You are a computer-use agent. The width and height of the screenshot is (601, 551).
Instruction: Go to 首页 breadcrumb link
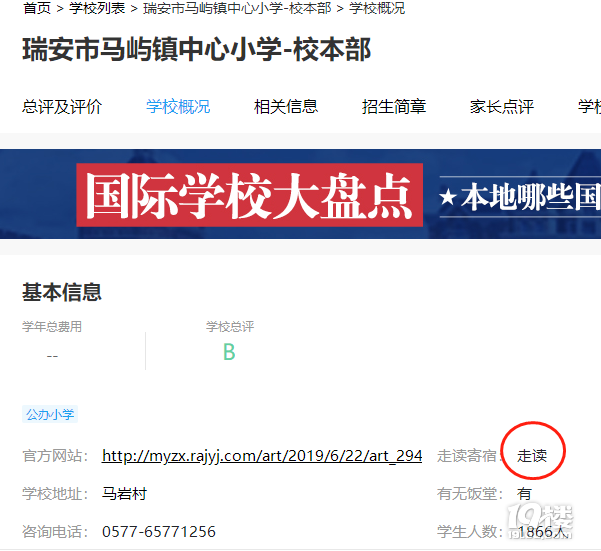click(37, 8)
